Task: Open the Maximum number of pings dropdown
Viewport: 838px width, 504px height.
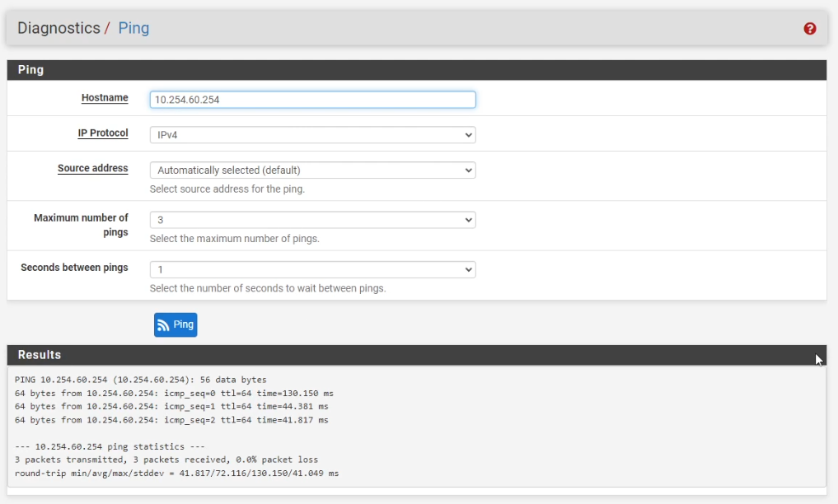Action: (312, 220)
